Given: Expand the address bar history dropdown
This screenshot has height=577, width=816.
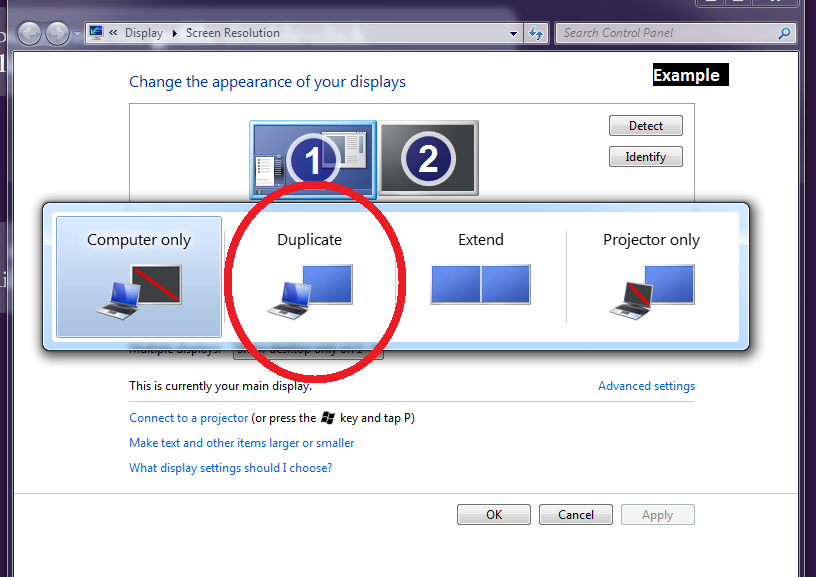Looking at the screenshot, I should tap(514, 33).
